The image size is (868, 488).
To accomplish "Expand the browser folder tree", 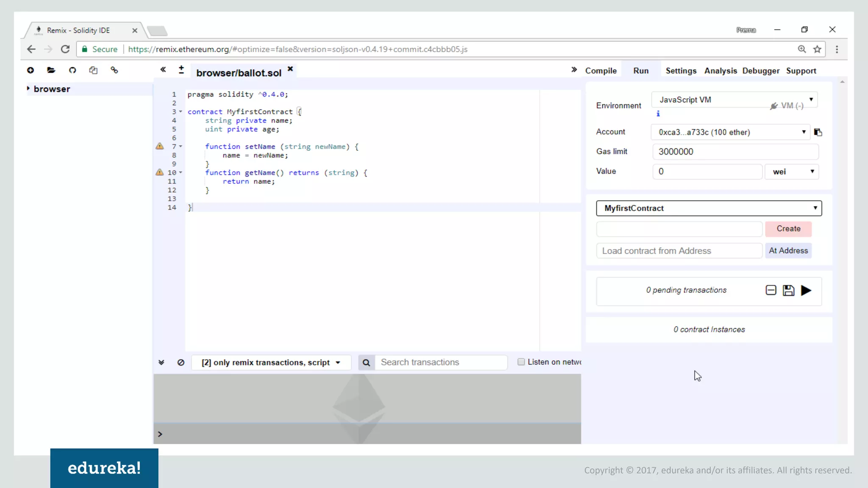I will point(28,89).
